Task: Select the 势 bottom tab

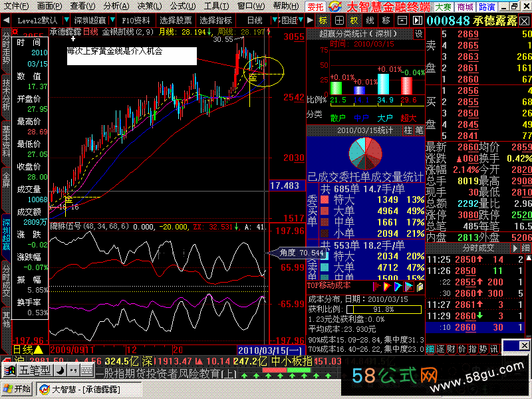Action: pyautogui.click(x=483, y=349)
